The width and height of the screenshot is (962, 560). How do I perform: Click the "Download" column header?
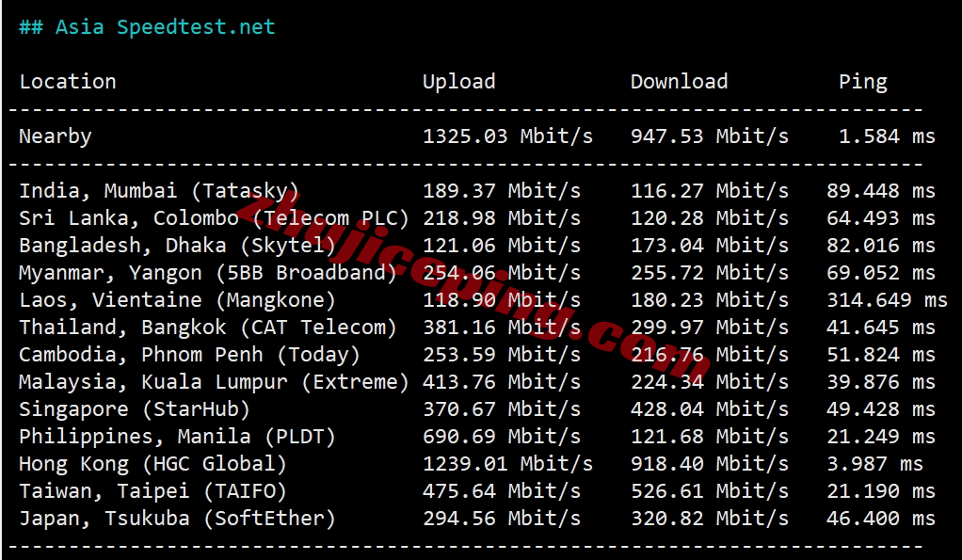point(680,82)
